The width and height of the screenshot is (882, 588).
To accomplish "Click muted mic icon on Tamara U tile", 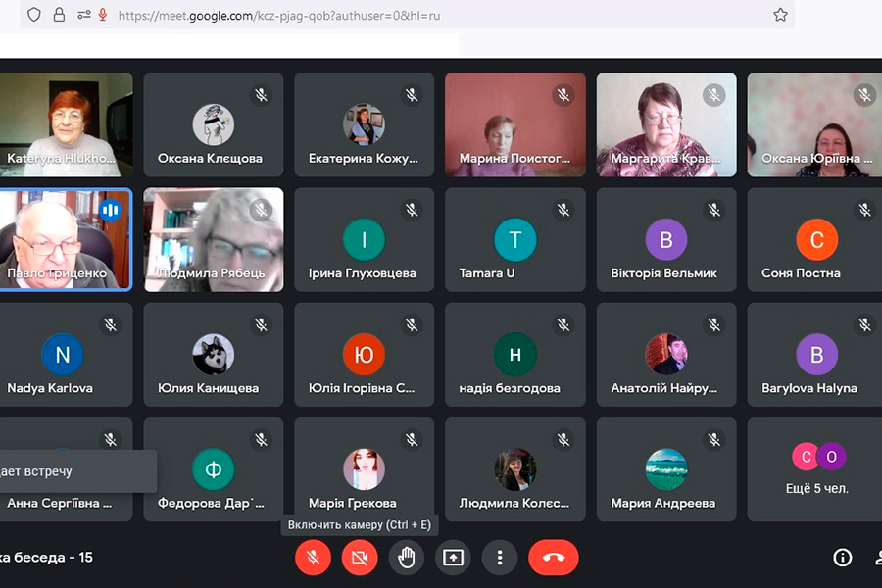I will (563, 210).
